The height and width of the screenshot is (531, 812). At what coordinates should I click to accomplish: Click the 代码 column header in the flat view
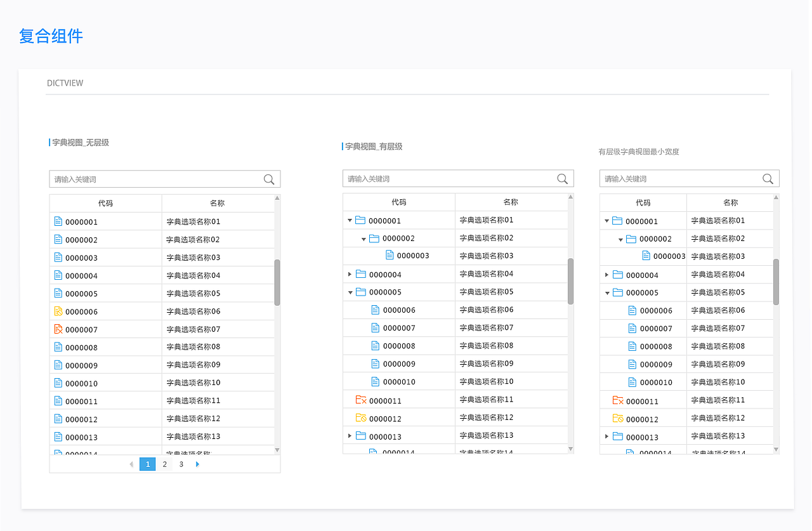[x=106, y=203]
